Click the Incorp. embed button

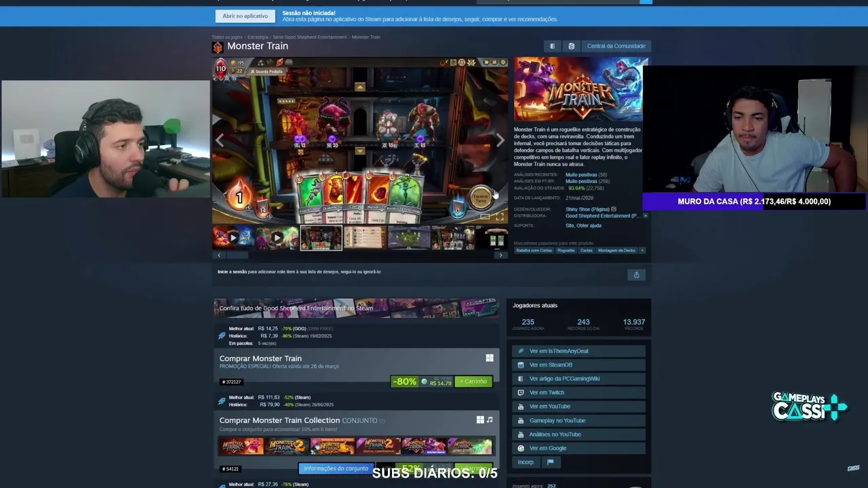(526, 462)
